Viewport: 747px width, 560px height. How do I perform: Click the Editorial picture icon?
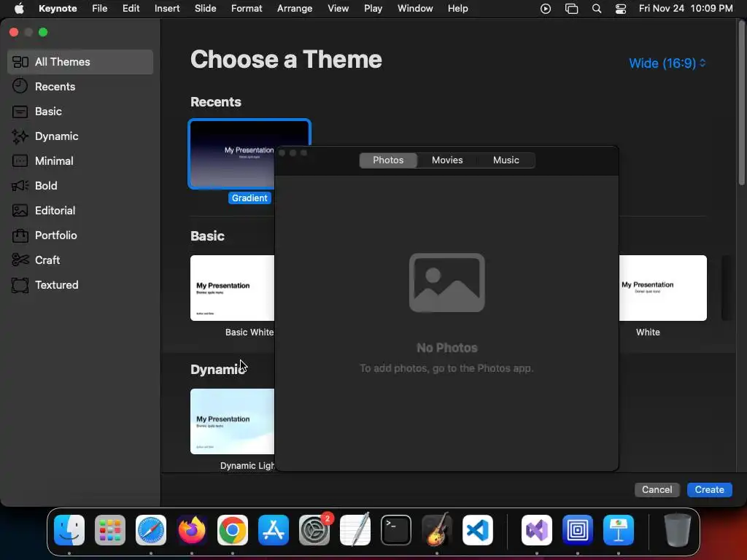(20, 211)
